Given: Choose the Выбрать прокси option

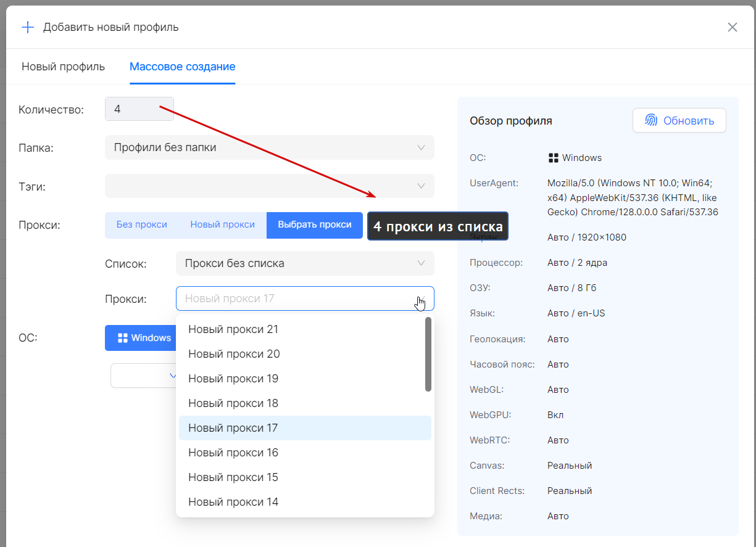Looking at the screenshot, I should 315,225.
